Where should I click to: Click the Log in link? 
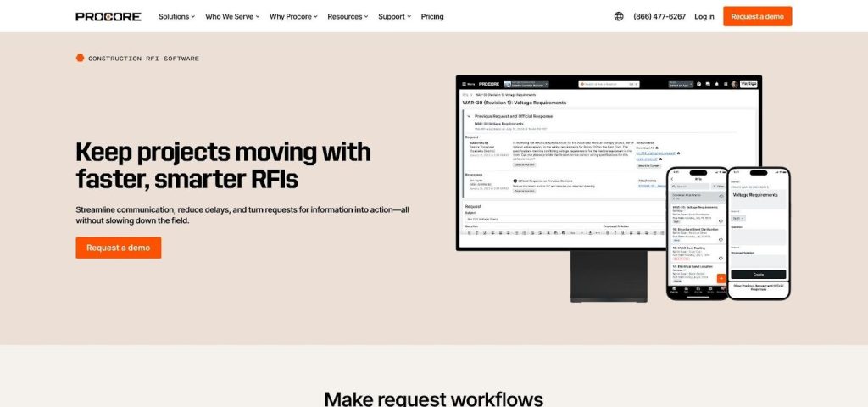click(x=704, y=16)
